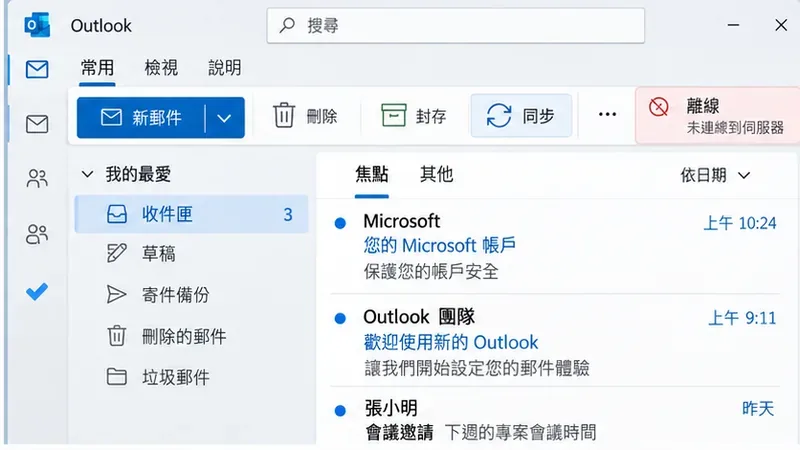
Task: Open the Mail view in sidebar
Action: tap(37, 69)
